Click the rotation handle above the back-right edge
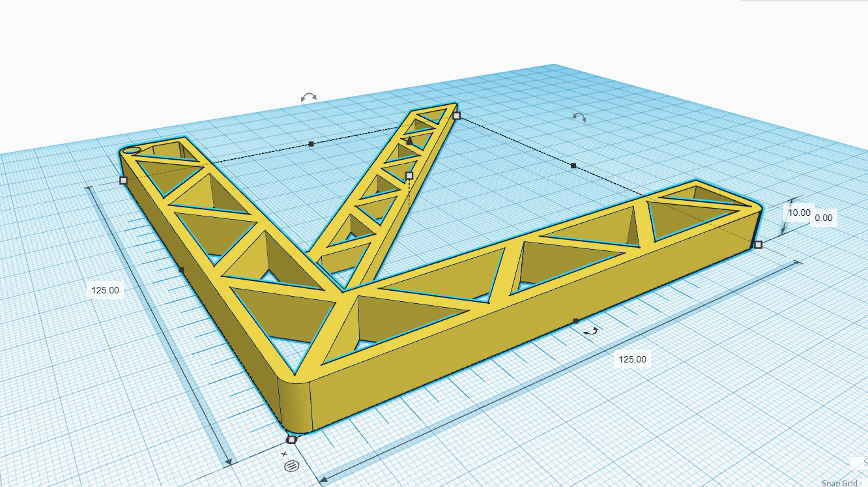This screenshot has width=868, height=487. pyautogui.click(x=579, y=117)
